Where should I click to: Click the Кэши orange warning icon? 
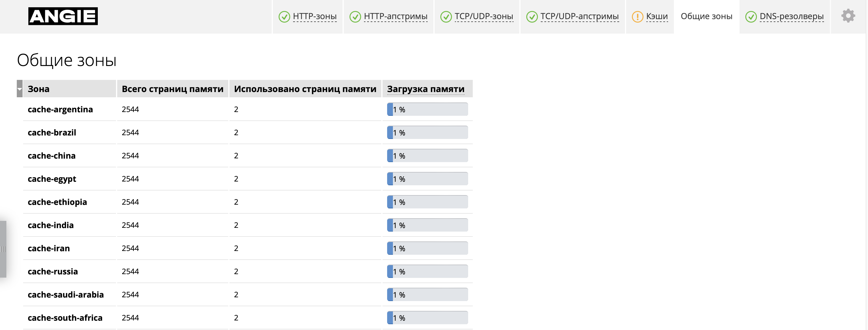[x=637, y=16]
